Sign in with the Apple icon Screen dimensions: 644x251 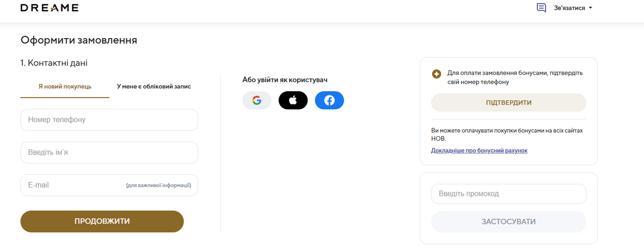point(293,100)
